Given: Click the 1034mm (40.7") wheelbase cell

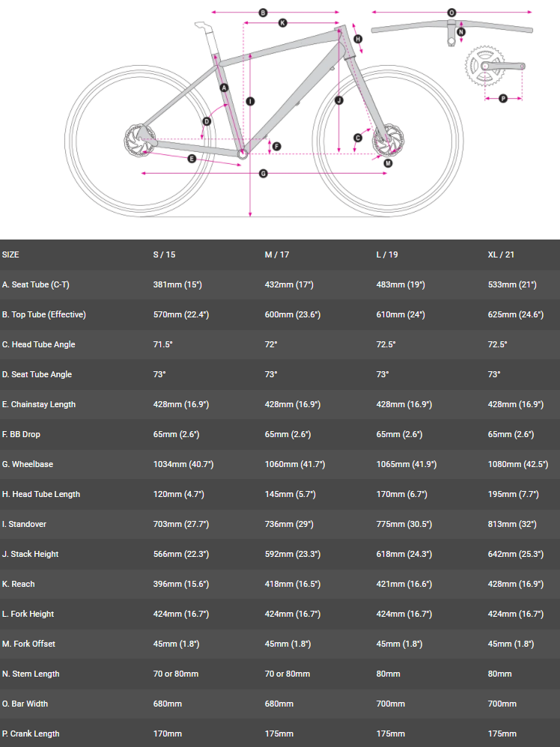Looking at the screenshot, I should tap(183, 464).
